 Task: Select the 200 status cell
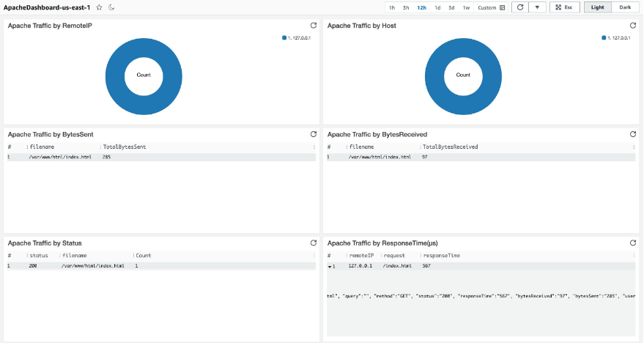coord(33,266)
